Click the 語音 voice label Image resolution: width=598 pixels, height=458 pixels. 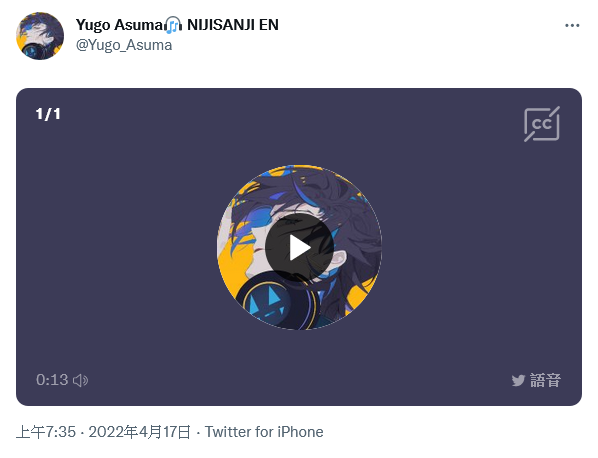pyautogui.click(x=545, y=380)
